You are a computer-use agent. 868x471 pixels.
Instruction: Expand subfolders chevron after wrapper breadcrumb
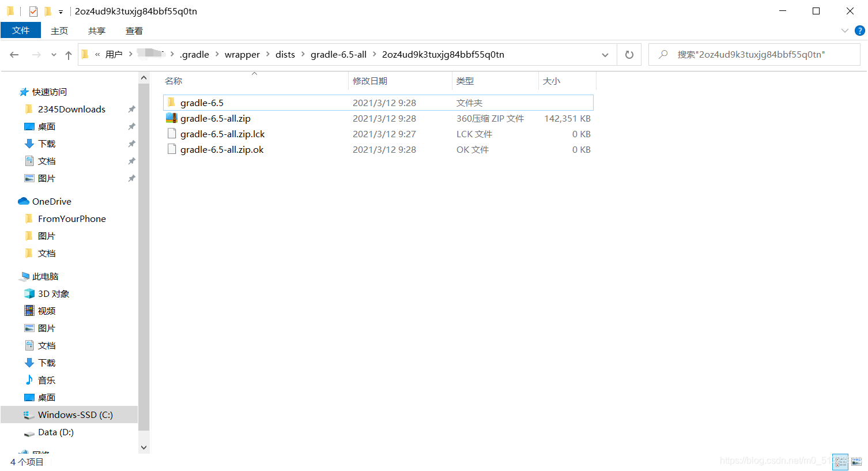(x=267, y=54)
